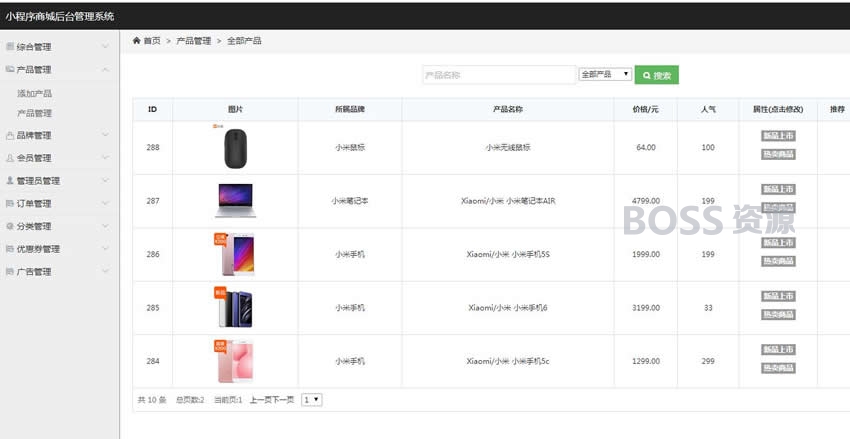Click the 优惠券管理 sidebar icon
The image size is (850, 439).
click(x=10, y=249)
